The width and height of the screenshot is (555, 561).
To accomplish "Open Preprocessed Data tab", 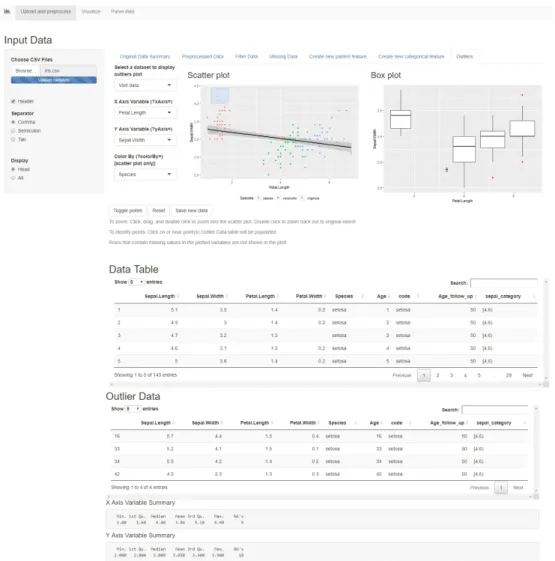I will click(203, 57).
